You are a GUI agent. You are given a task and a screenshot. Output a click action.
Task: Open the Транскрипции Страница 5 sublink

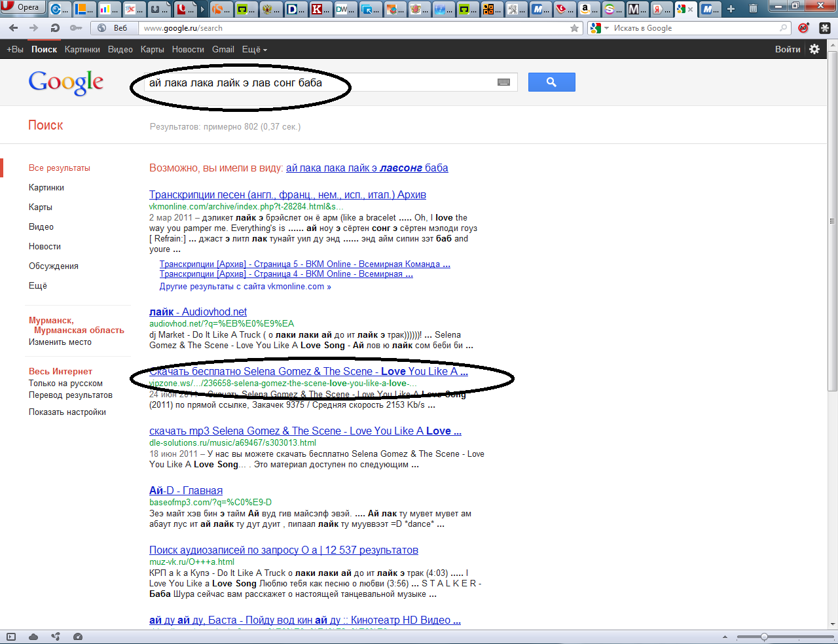point(305,264)
